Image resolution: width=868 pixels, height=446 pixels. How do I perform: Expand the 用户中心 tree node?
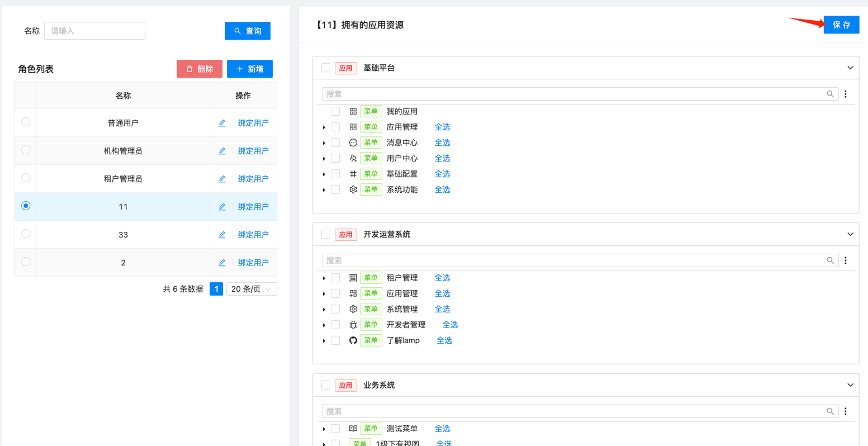click(324, 159)
